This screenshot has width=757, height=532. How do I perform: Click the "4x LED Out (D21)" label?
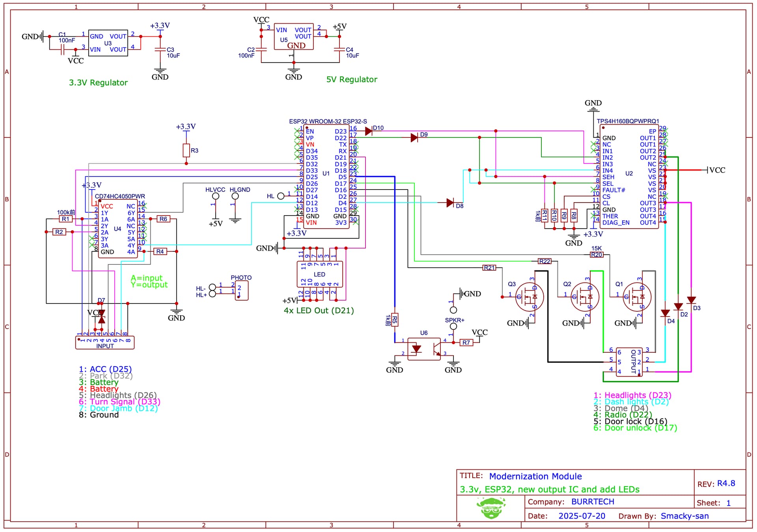click(x=319, y=310)
